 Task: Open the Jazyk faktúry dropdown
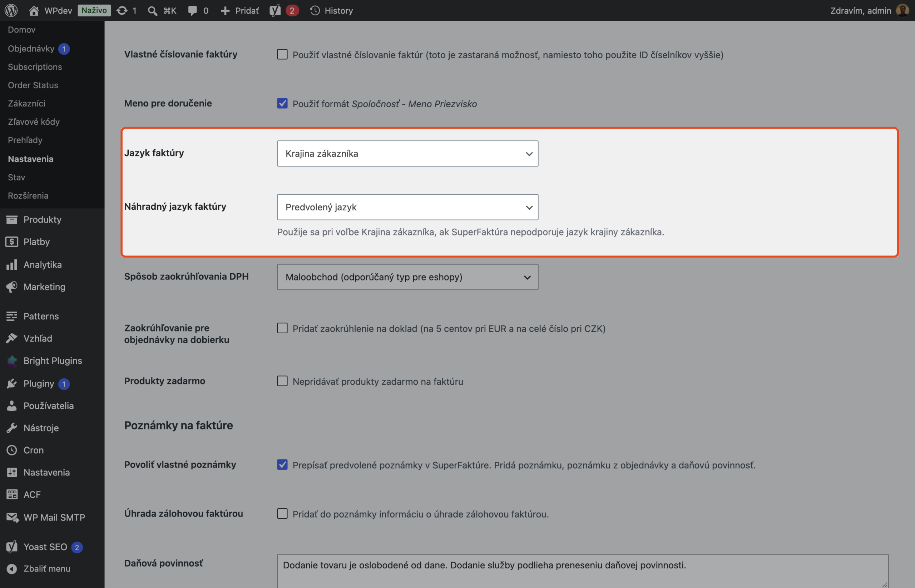(408, 154)
